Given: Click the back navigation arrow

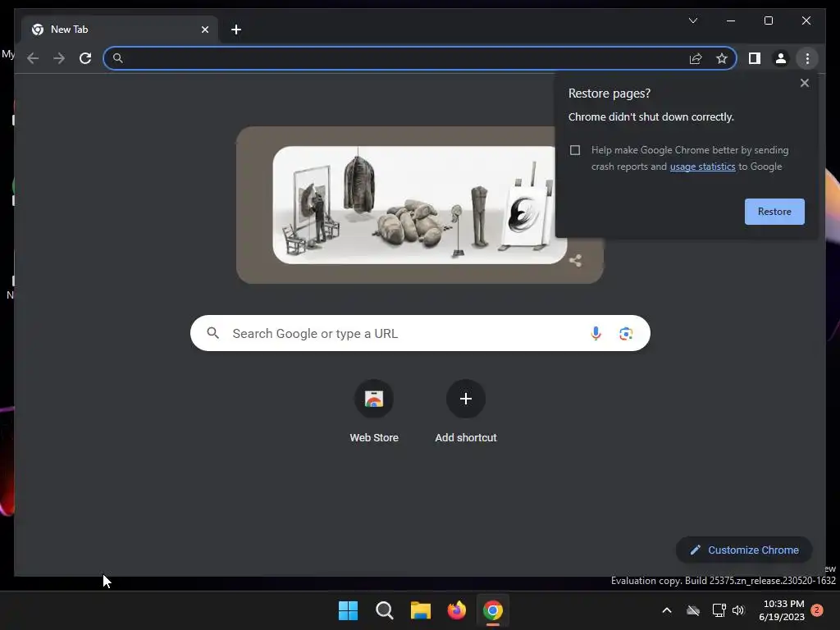Looking at the screenshot, I should tap(33, 58).
